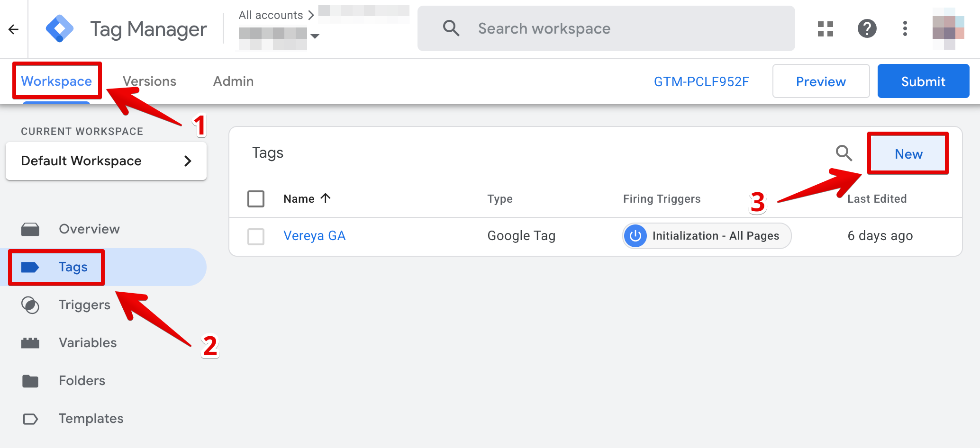The width and height of the screenshot is (980, 448).
Task: Click the Firing Triggers column header
Action: pyautogui.click(x=662, y=199)
